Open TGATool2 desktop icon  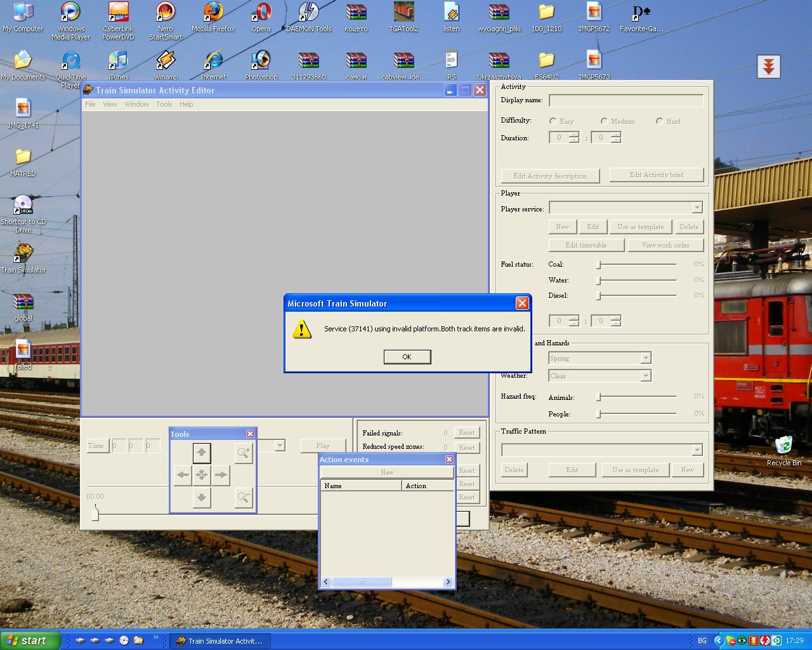[x=403, y=17]
